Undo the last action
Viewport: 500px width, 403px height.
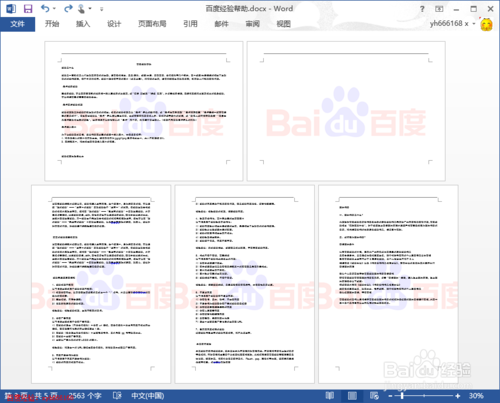click(45, 8)
